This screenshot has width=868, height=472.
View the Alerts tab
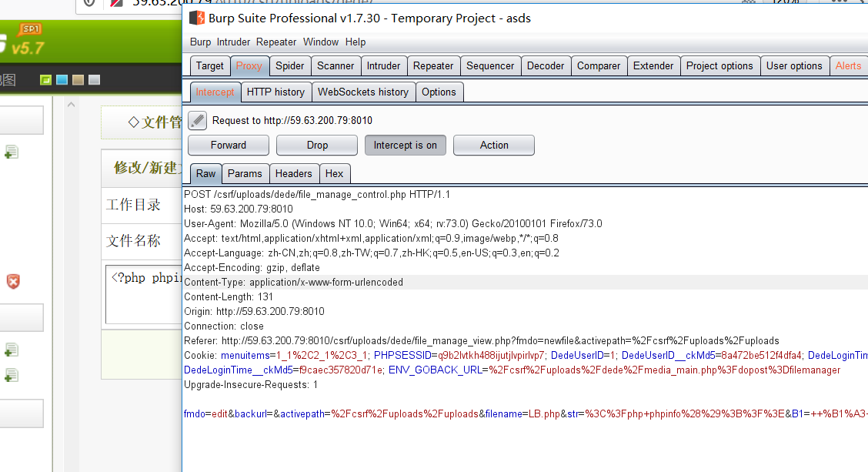pyautogui.click(x=848, y=66)
